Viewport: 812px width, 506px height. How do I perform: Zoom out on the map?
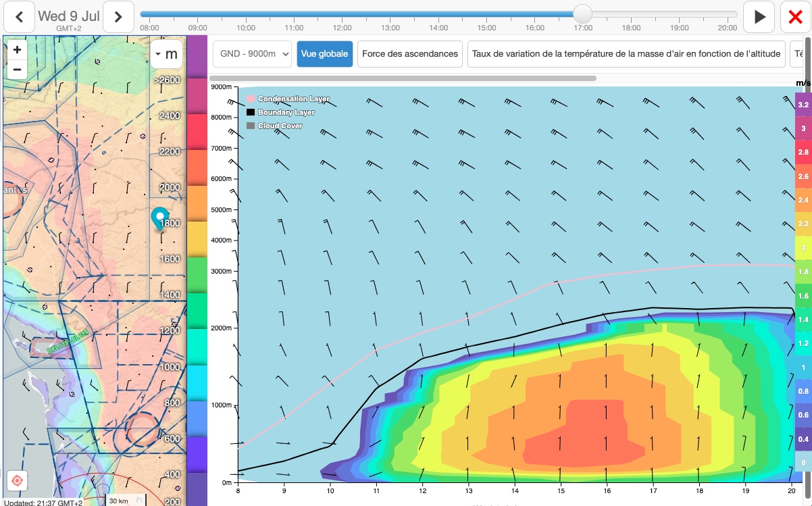[x=17, y=69]
